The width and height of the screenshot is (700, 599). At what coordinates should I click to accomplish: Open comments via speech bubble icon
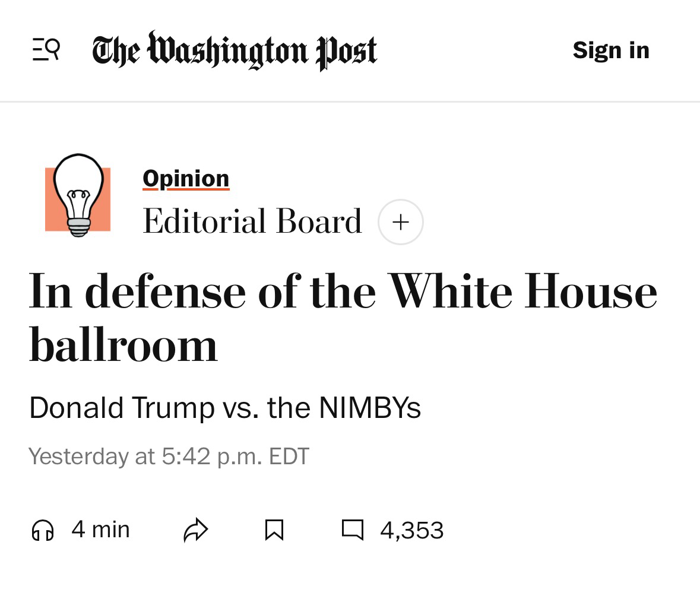click(x=353, y=530)
